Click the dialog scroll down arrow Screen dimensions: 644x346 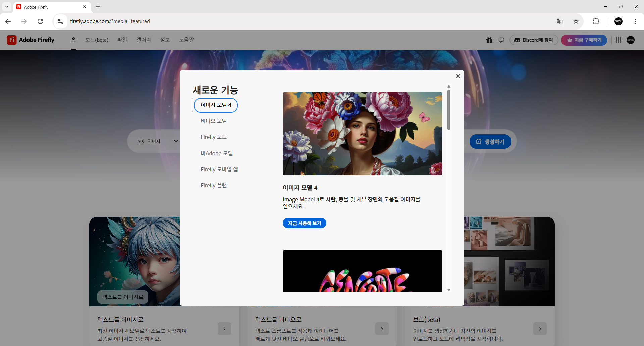coord(449,290)
